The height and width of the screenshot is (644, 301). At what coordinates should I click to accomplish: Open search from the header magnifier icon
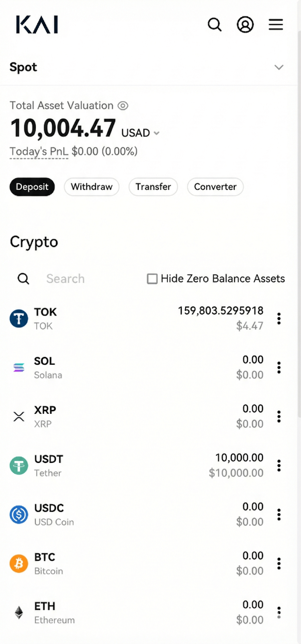pos(215,25)
